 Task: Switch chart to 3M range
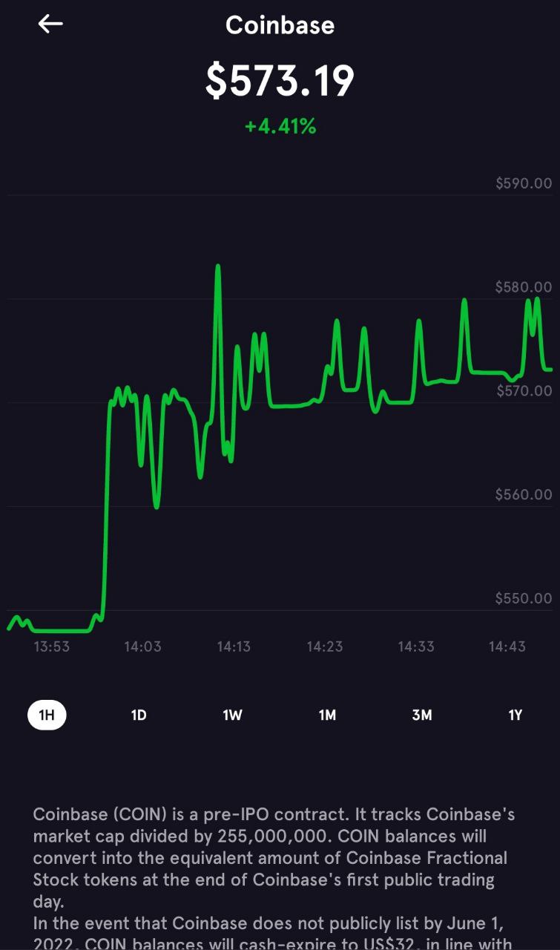421,715
